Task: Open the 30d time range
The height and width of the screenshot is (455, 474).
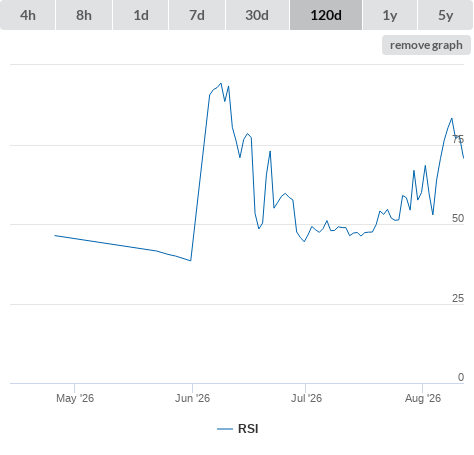Action: [257, 15]
